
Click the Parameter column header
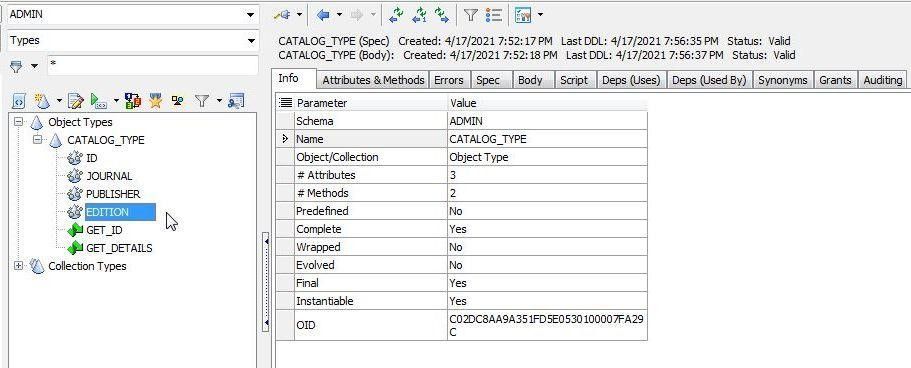click(x=371, y=103)
